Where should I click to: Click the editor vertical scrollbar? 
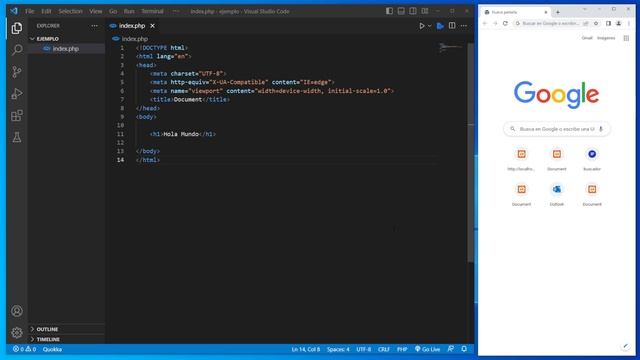click(471, 153)
